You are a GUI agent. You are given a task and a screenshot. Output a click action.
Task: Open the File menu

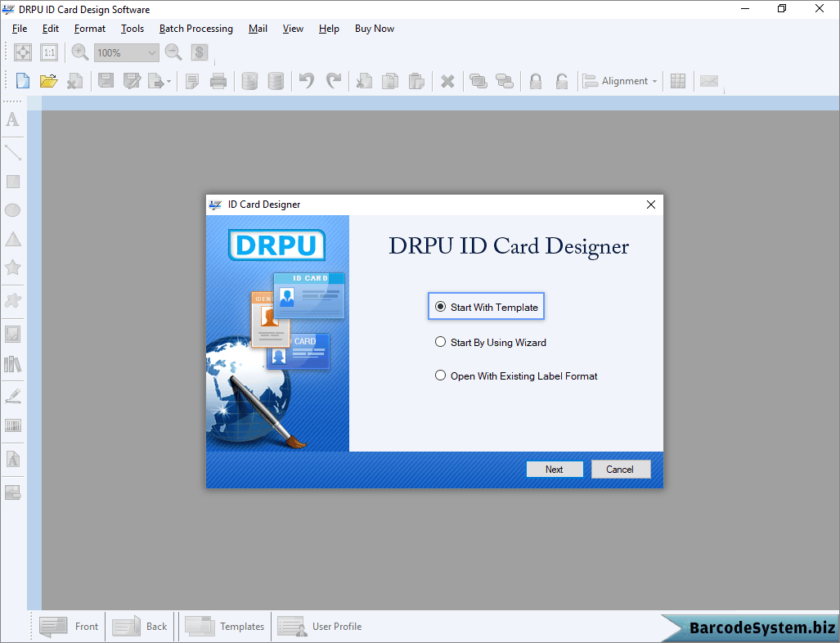(20, 29)
